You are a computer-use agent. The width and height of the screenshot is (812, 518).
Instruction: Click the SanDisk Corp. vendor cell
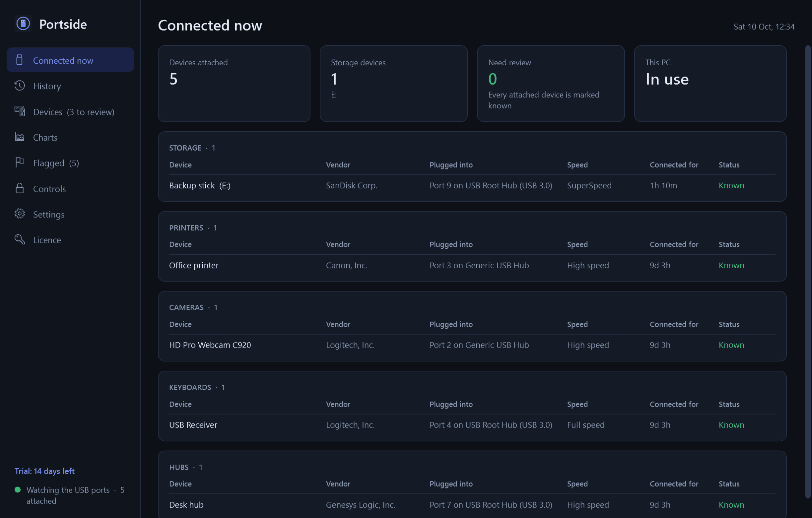pos(352,185)
